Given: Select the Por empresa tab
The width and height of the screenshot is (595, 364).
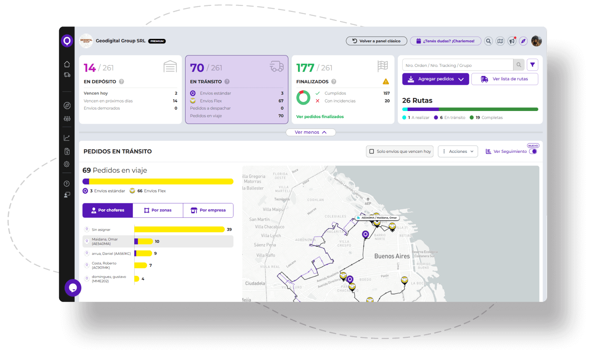Looking at the screenshot, I should coord(208,210).
